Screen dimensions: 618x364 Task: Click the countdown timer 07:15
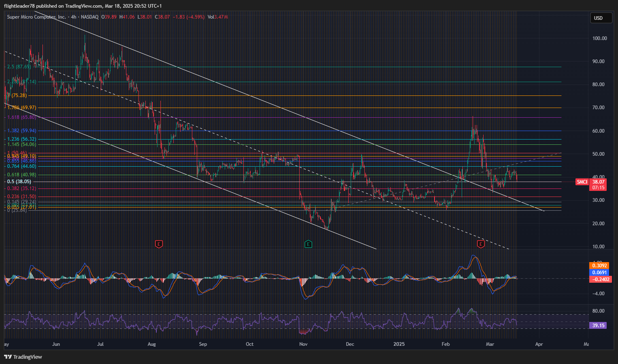[599, 188]
